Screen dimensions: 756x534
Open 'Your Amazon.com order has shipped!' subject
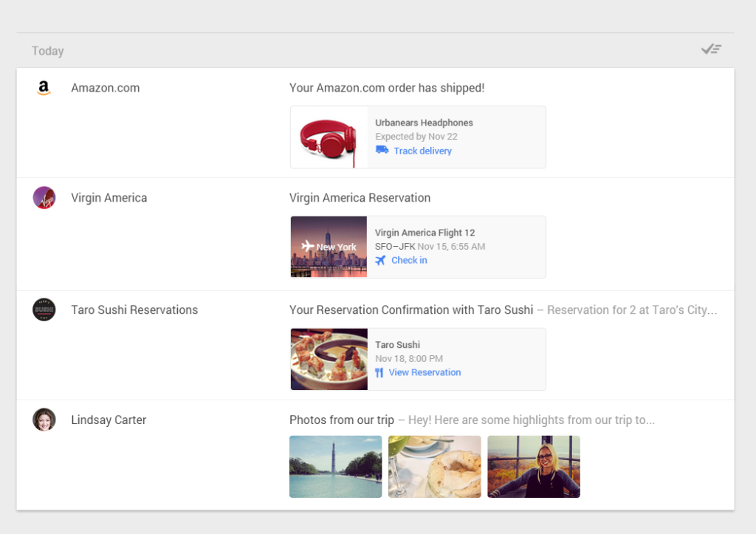click(387, 89)
